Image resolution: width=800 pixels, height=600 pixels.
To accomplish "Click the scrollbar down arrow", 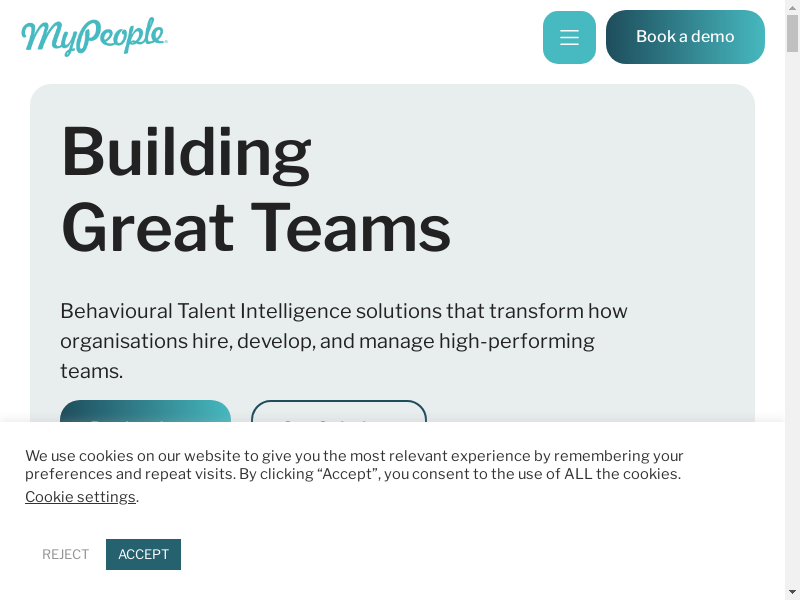I will 792,592.
